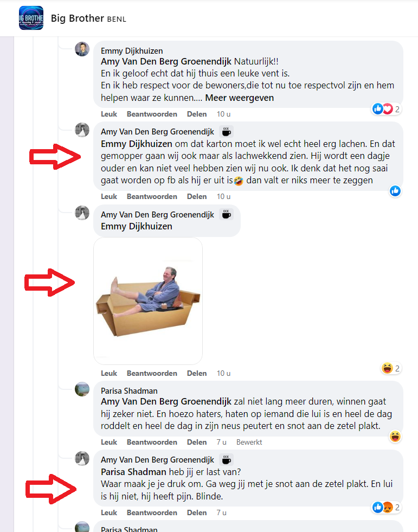
Task: Share Parisa Shadman's comment with Delen
Action: pyautogui.click(x=197, y=442)
